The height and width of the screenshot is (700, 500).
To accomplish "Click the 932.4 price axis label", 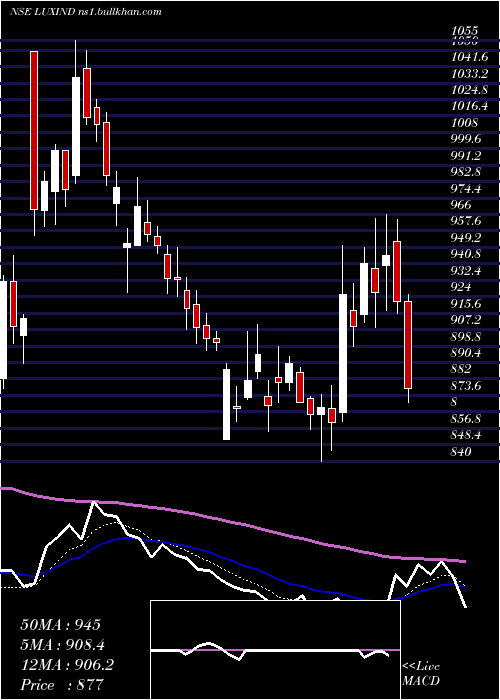I will (467, 271).
